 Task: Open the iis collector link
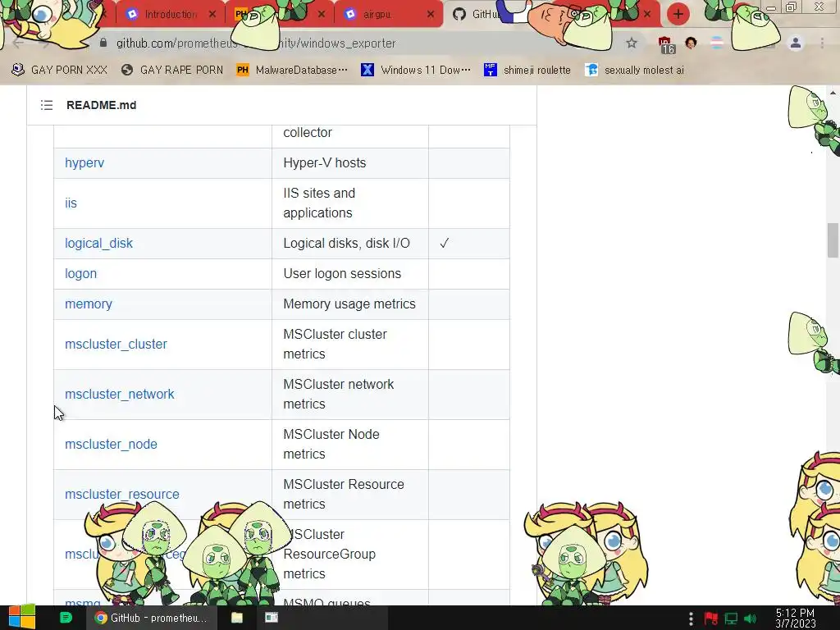[x=71, y=203]
